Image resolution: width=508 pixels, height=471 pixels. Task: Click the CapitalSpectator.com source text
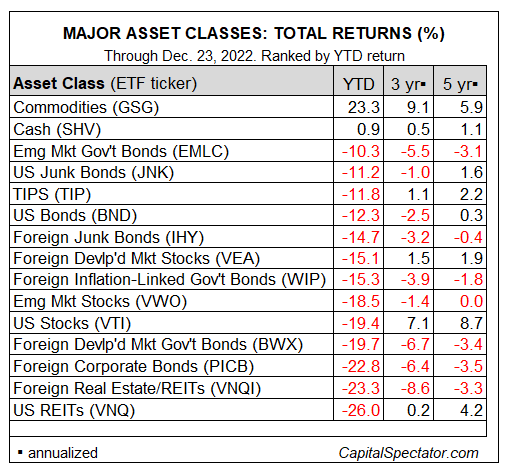pos(409,453)
